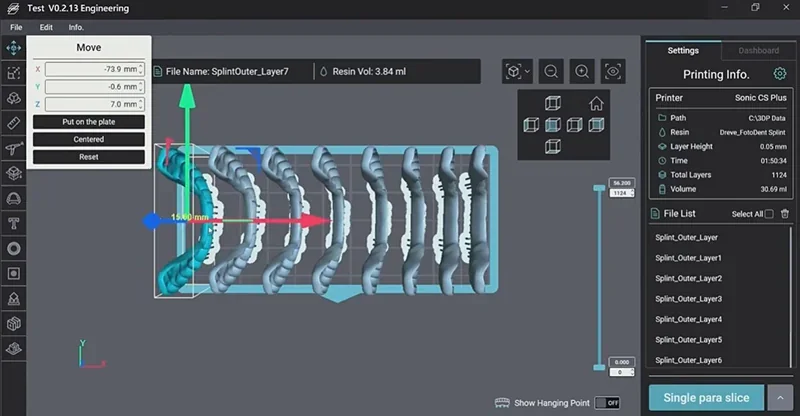The height and width of the screenshot is (416, 800).
Task: Click the Centered button
Action: click(x=89, y=139)
